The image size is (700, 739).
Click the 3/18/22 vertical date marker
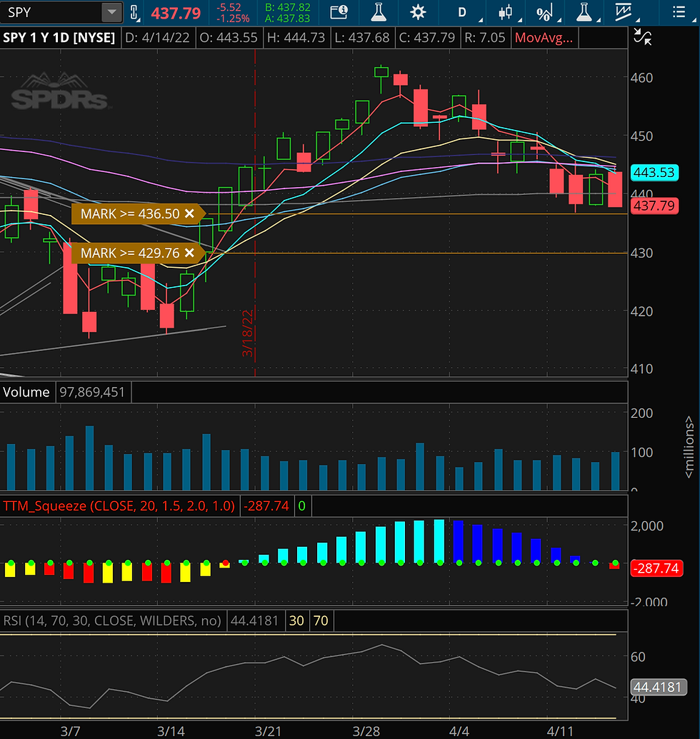click(x=248, y=333)
